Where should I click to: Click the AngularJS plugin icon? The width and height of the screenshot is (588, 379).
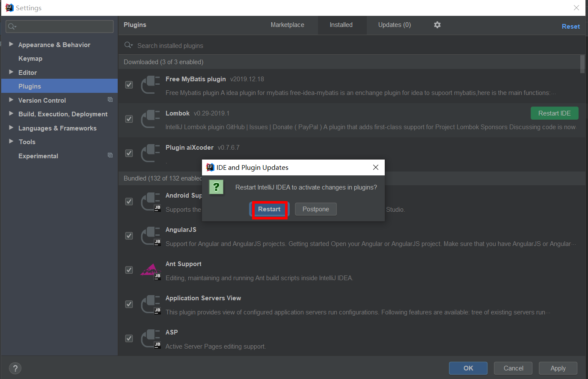151,236
